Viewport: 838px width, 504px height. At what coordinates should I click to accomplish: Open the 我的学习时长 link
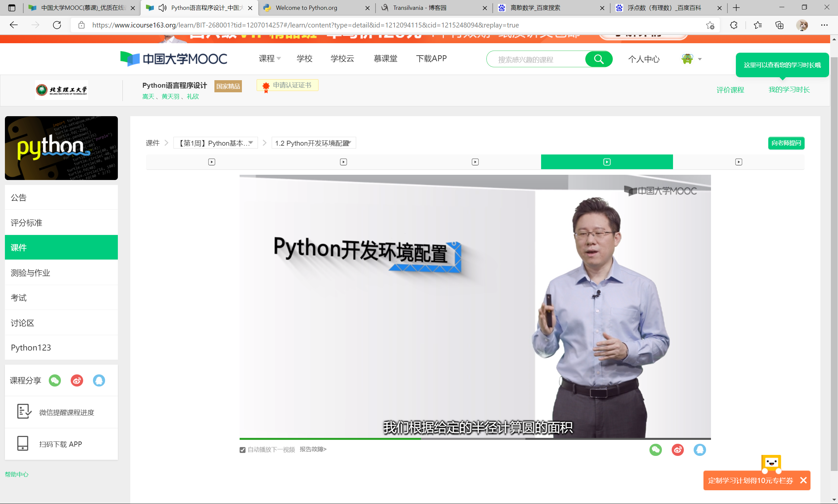pyautogui.click(x=789, y=90)
